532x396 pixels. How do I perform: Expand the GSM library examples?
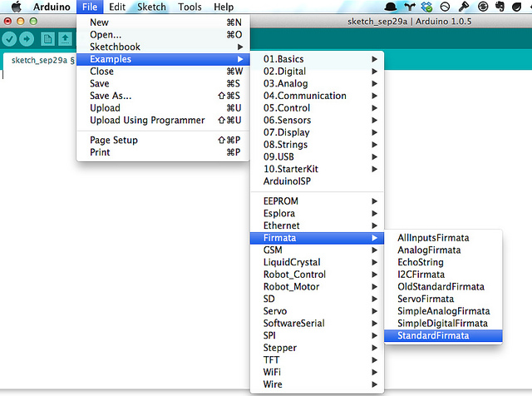[317, 250]
